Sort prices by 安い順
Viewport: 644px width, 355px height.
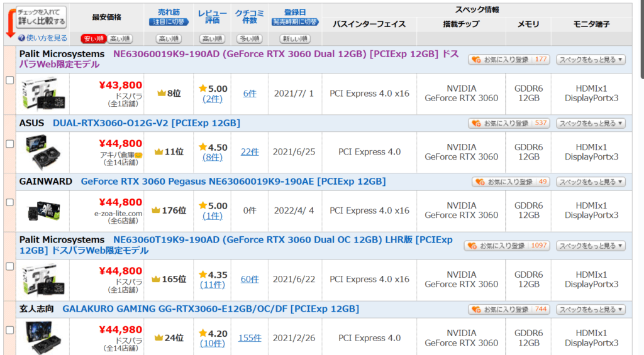[x=94, y=38]
